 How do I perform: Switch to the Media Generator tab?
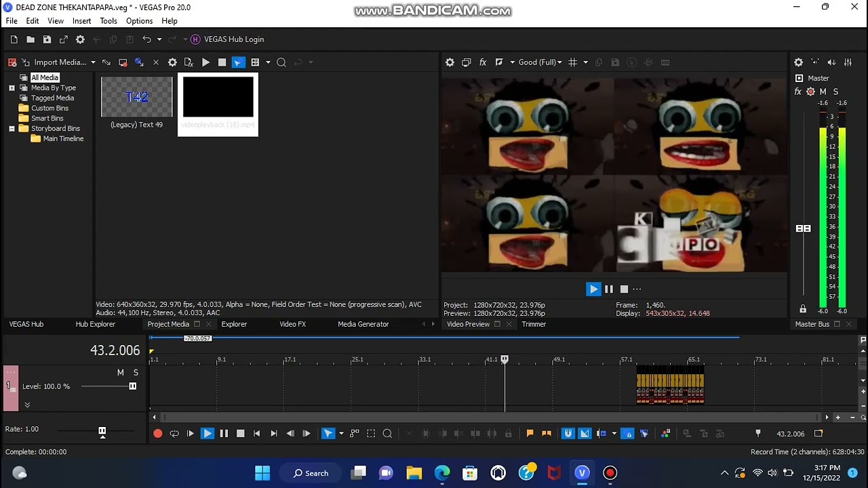point(363,324)
